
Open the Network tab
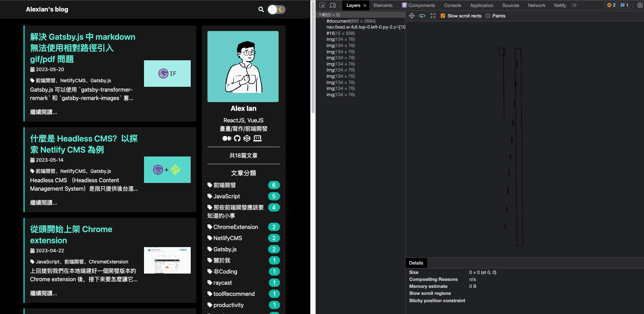pos(536,5)
